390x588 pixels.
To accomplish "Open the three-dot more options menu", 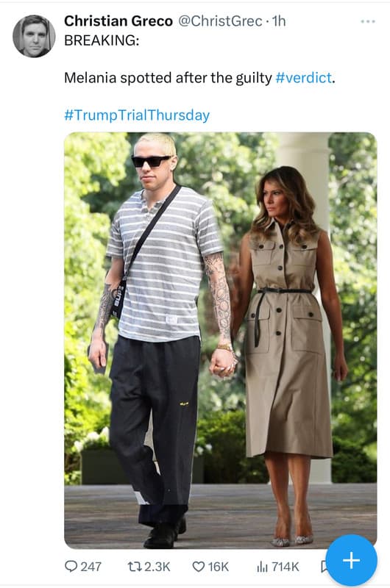I will [368, 21].
